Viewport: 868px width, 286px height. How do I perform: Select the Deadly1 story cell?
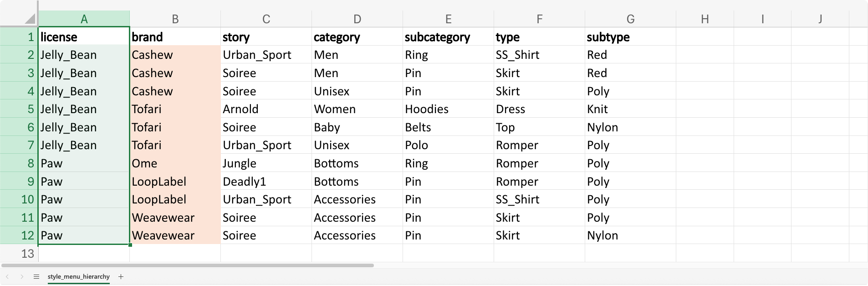[266, 182]
